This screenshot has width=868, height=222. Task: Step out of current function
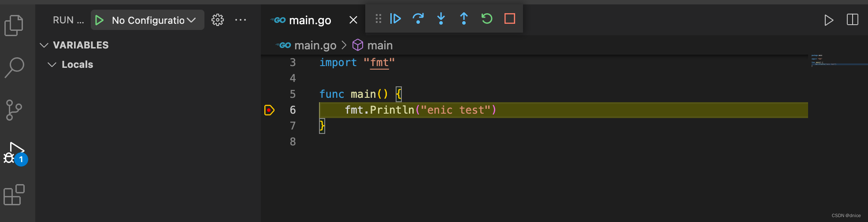[464, 18]
